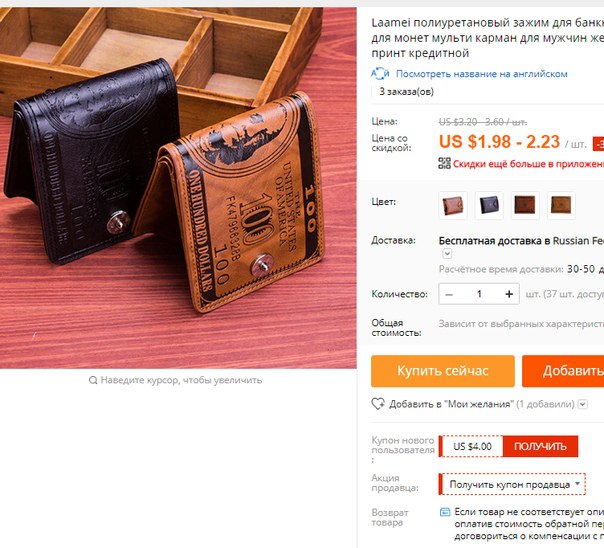The height and width of the screenshot is (548, 604).
Task: Pick the tan brown wallet swatch
Action: click(x=561, y=205)
